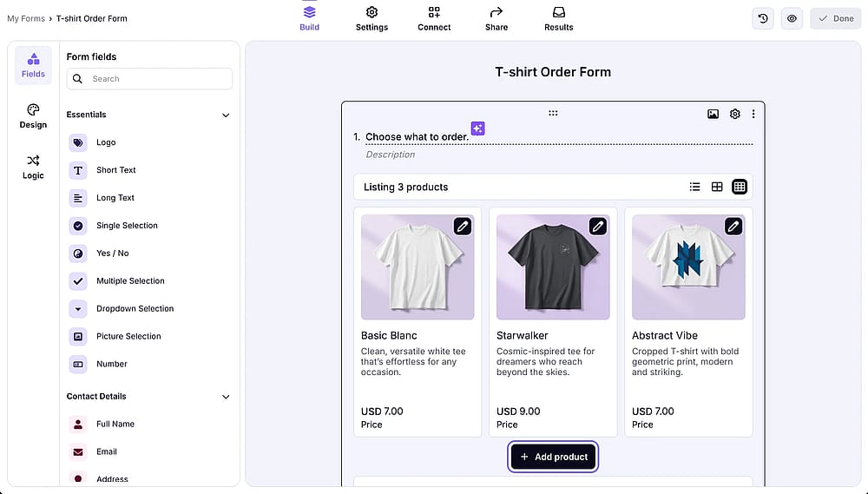This screenshot has height=494, width=868.
Task: Click the 'Basic Blanc' product name
Action: click(389, 336)
